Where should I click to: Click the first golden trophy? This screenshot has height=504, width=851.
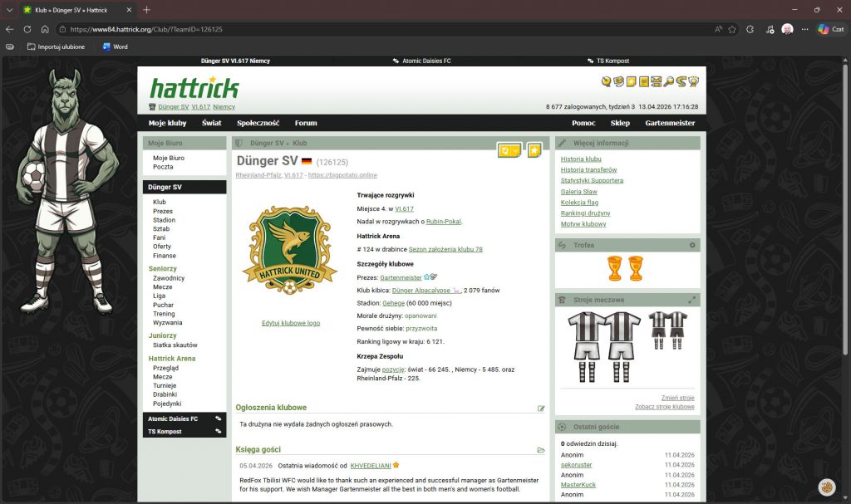click(x=615, y=268)
